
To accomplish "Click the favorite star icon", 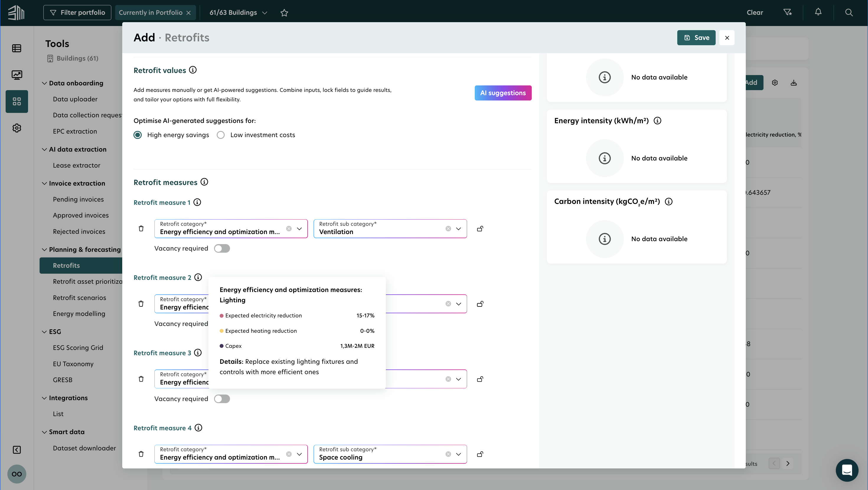I will pos(284,13).
